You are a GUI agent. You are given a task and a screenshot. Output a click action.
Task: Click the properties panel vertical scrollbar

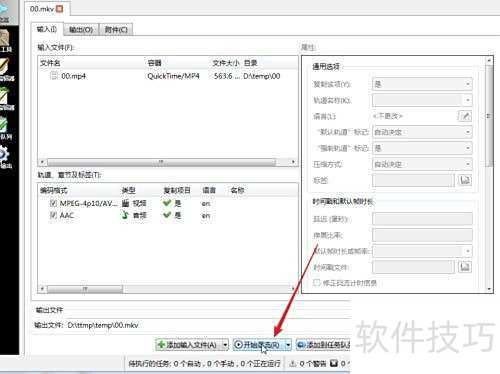click(489, 115)
